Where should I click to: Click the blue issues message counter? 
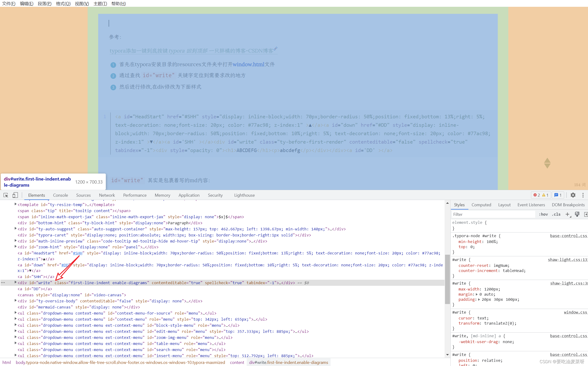click(x=558, y=195)
